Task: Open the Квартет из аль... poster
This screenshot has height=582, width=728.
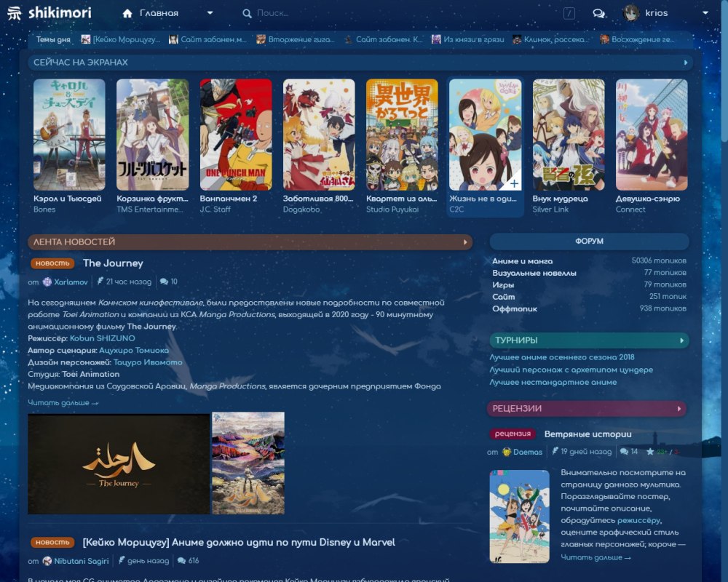Action: click(x=402, y=135)
